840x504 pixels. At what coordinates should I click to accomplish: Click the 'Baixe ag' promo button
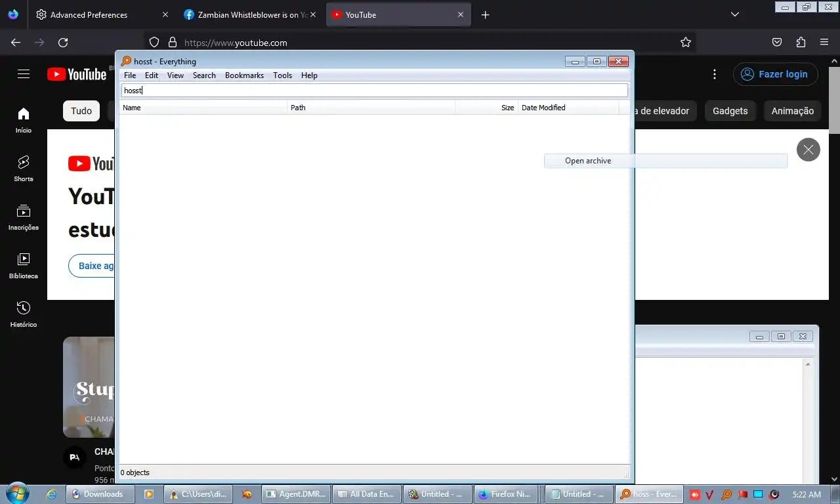[92, 266]
